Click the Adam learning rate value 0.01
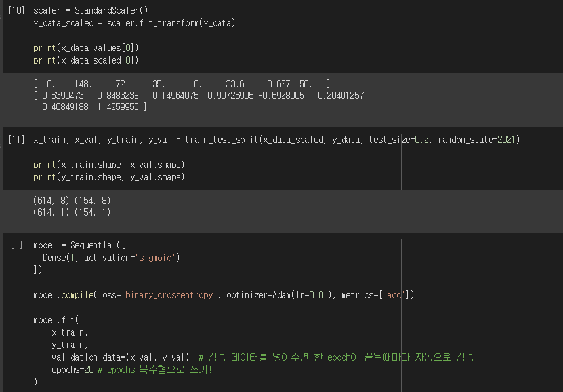Viewport: 563px width, 392px height. pyautogui.click(x=318, y=295)
